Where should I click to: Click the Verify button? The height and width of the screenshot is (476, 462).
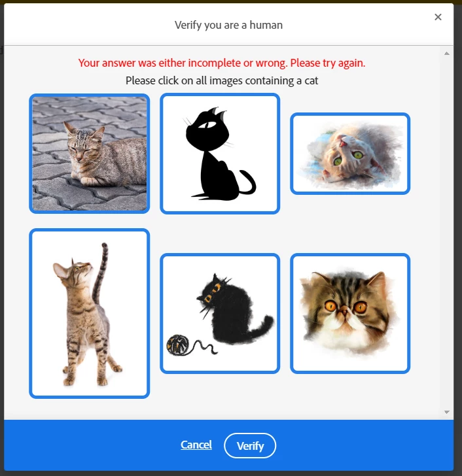250,445
